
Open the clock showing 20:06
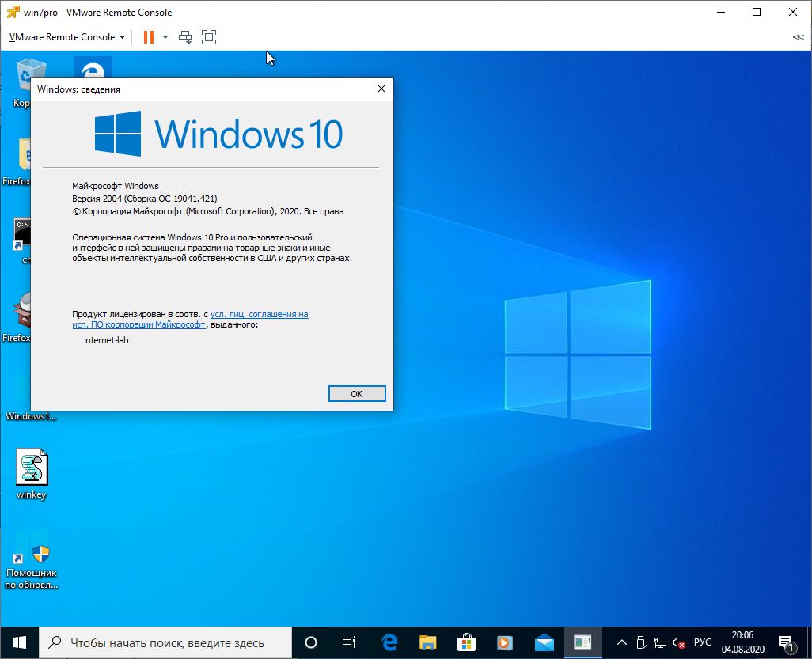742,642
